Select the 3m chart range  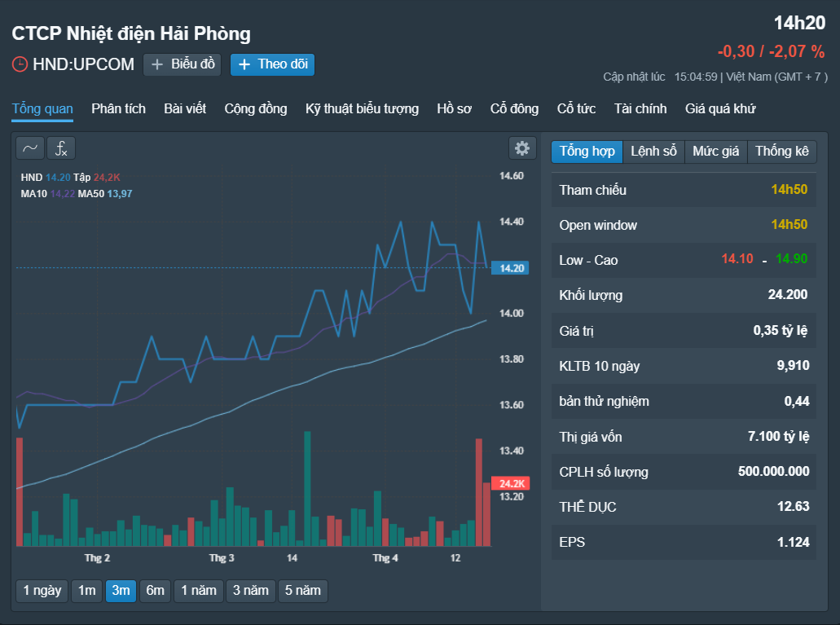click(121, 591)
